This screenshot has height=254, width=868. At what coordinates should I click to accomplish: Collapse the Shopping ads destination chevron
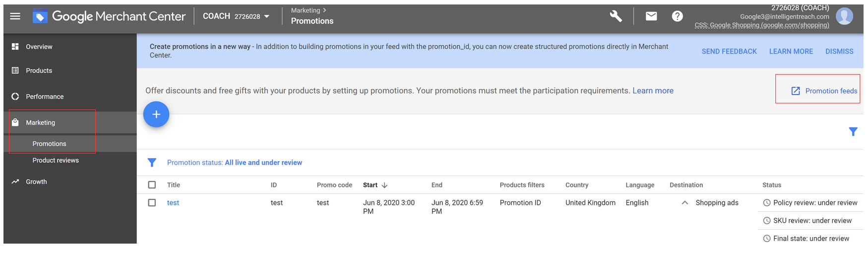pyautogui.click(x=684, y=203)
